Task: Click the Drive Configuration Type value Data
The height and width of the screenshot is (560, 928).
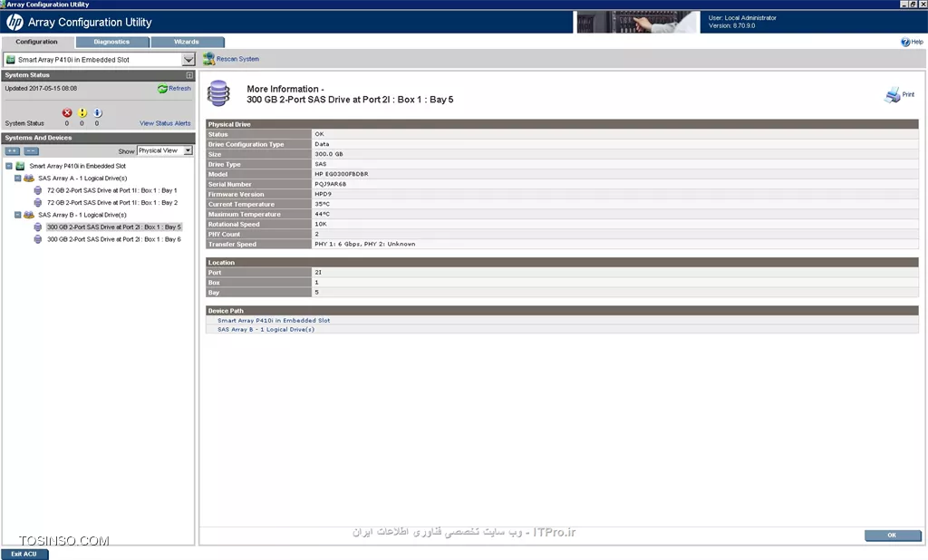Action: pos(322,144)
